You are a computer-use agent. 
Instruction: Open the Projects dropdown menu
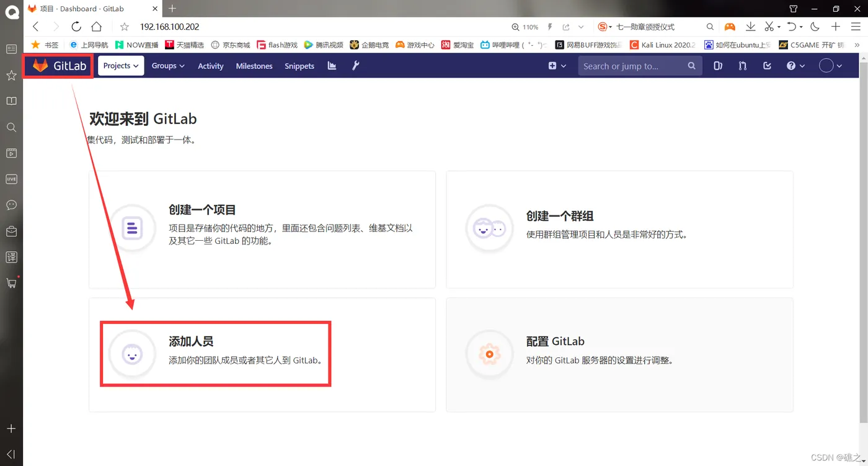click(x=121, y=66)
